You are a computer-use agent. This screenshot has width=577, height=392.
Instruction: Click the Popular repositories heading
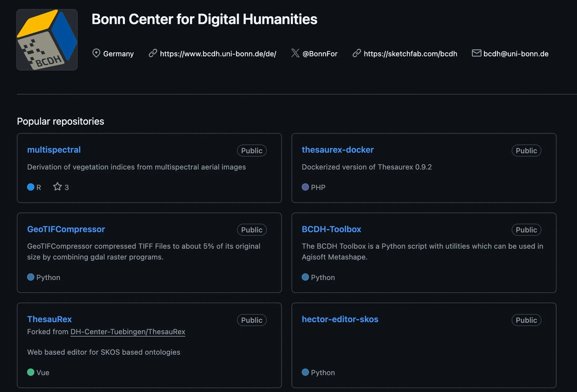(x=61, y=121)
